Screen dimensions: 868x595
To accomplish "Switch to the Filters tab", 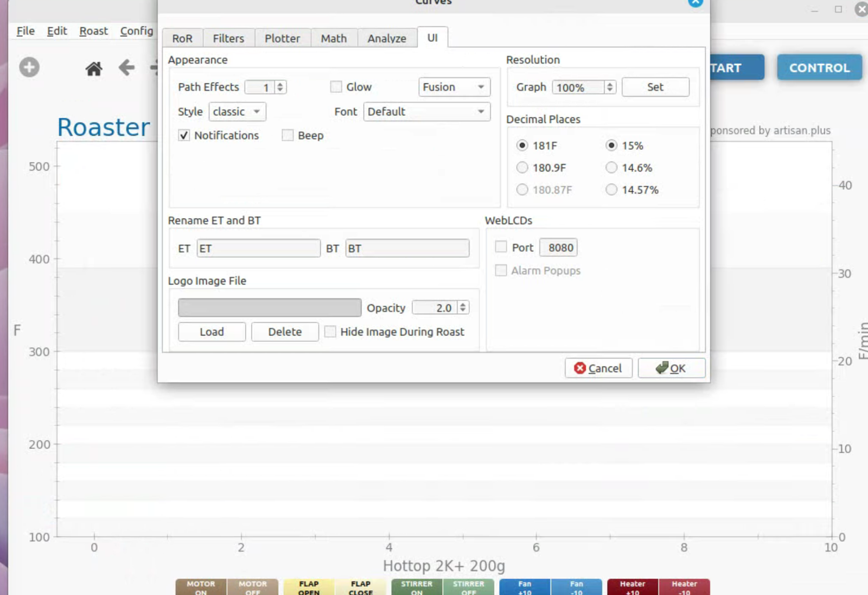I will 228,39.
